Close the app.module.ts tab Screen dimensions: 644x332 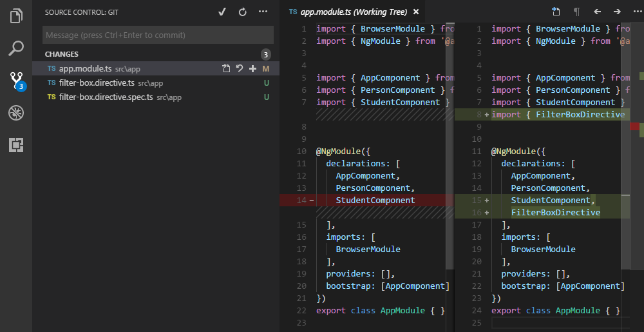tap(415, 12)
